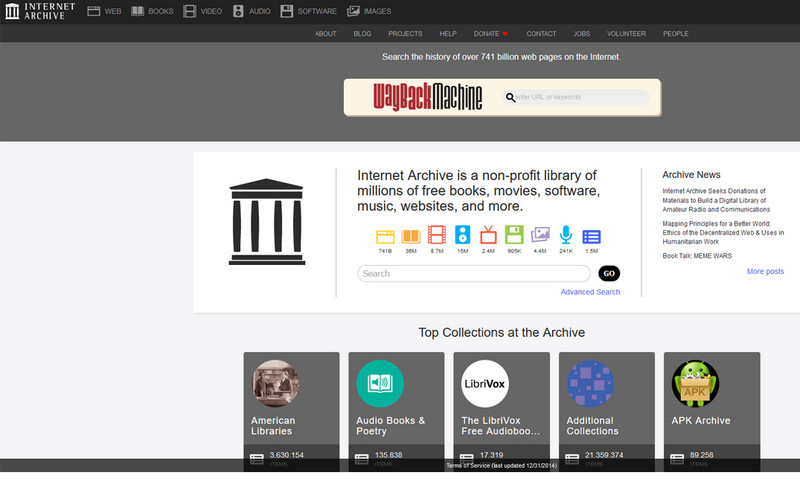Open the More posts link
Viewport: 800px width, 484px height.
(x=765, y=271)
